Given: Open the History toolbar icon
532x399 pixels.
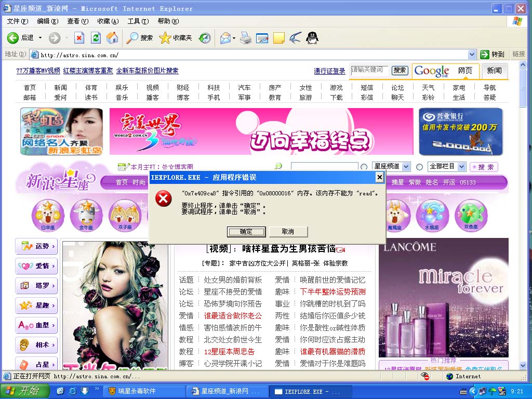Looking at the screenshot, I should [205, 38].
